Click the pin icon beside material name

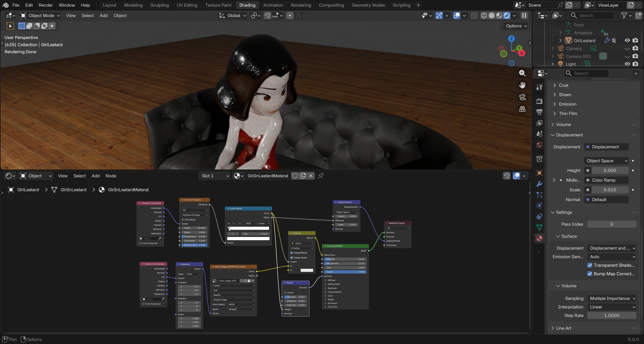[x=321, y=176]
